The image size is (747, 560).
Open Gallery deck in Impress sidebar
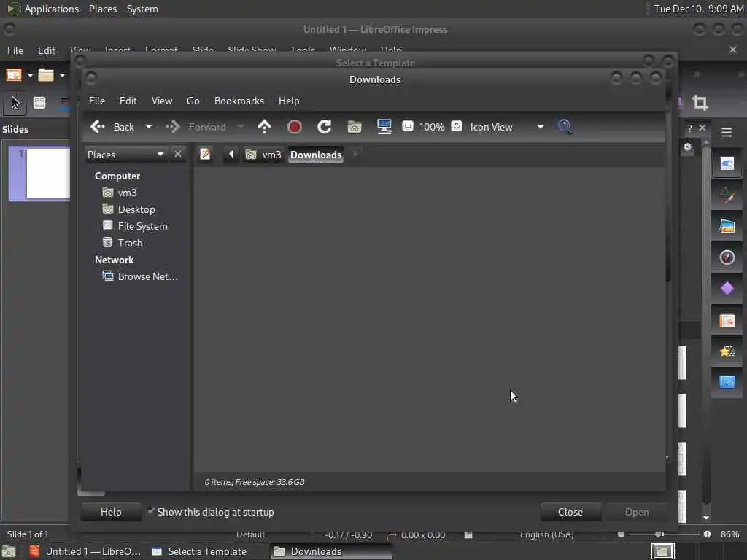pyautogui.click(x=727, y=226)
